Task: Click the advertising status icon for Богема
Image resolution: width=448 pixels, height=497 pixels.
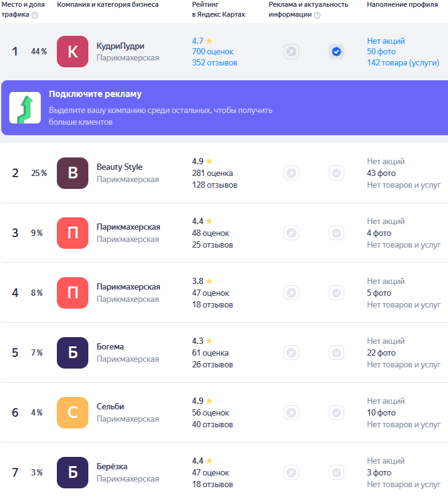Action: coord(291,353)
